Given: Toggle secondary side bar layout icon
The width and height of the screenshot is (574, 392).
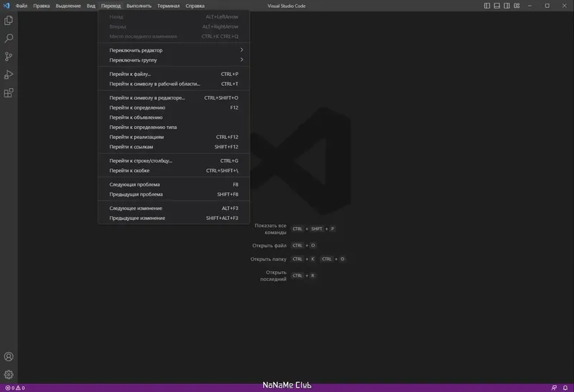Looking at the screenshot, I should point(507,6).
